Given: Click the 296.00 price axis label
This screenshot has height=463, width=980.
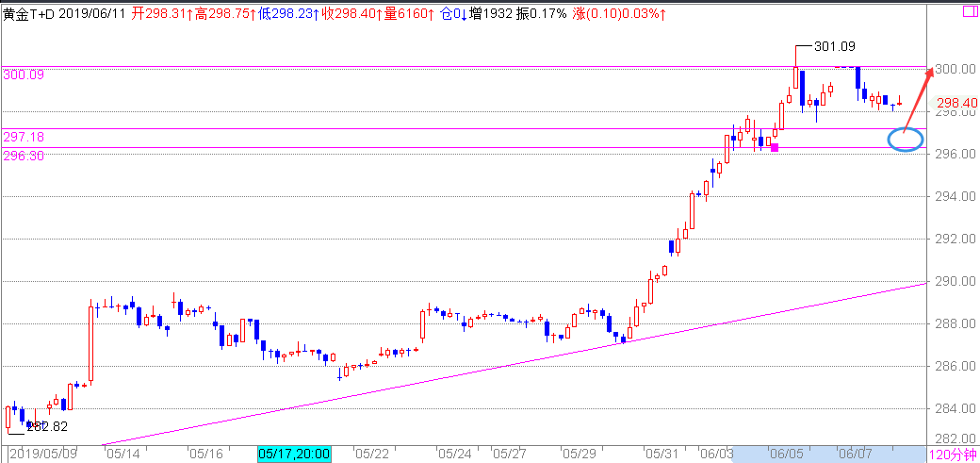Looking at the screenshot, I should click(x=956, y=154).
